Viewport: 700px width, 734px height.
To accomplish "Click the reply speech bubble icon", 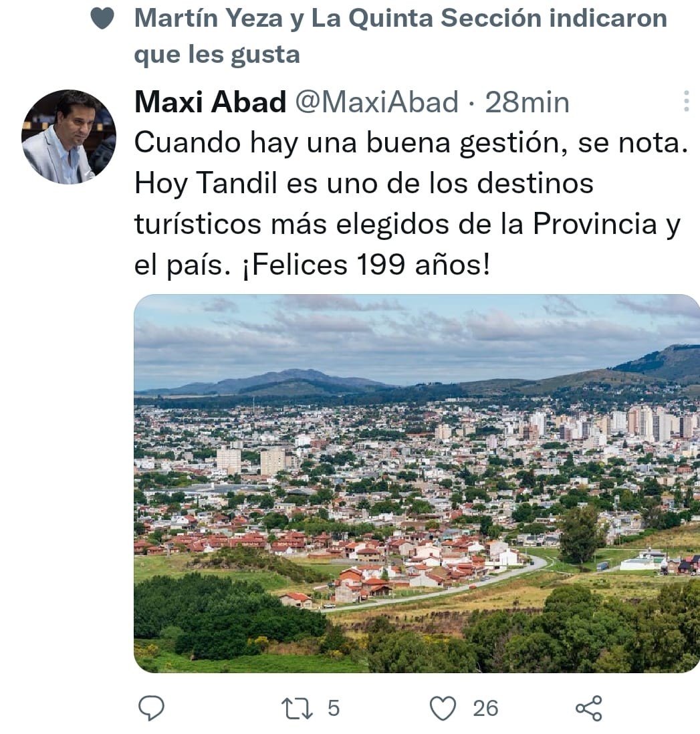I will pyautogui.click(x=152, y=708).
